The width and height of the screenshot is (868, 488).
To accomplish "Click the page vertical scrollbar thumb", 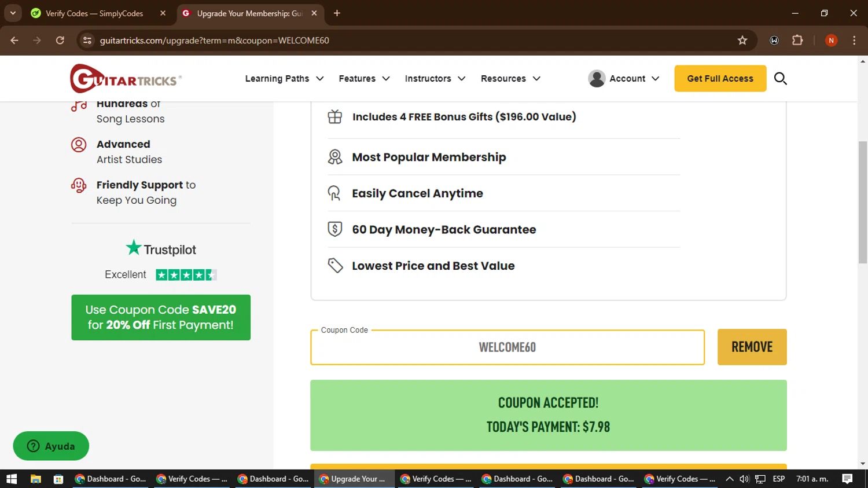I will pos(863,201).
